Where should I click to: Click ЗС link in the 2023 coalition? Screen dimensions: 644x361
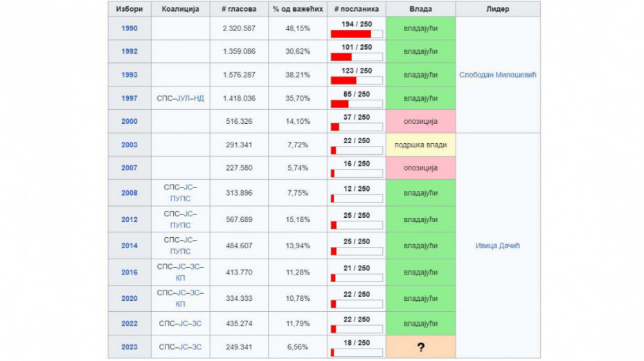[197, 346]
